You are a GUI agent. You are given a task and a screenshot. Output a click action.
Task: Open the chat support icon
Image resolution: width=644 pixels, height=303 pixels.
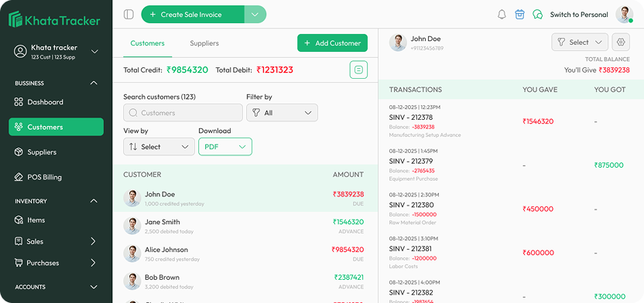pyautogui.click(x=537, y=15)
